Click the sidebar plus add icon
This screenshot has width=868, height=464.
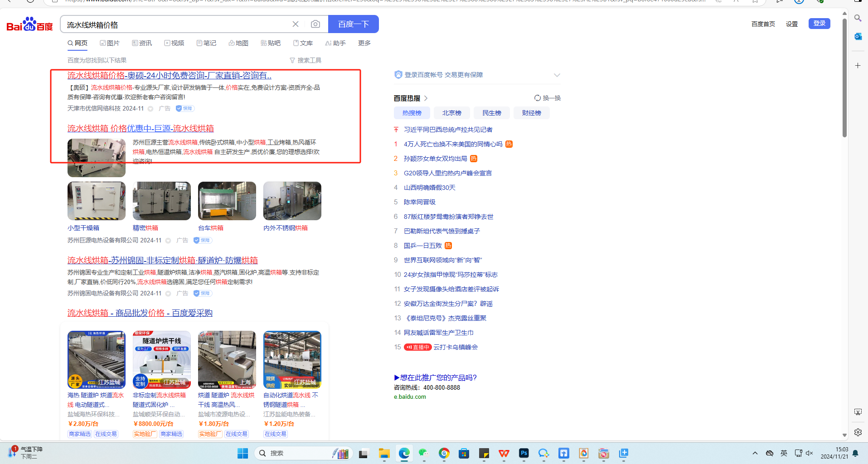(858, 66)
